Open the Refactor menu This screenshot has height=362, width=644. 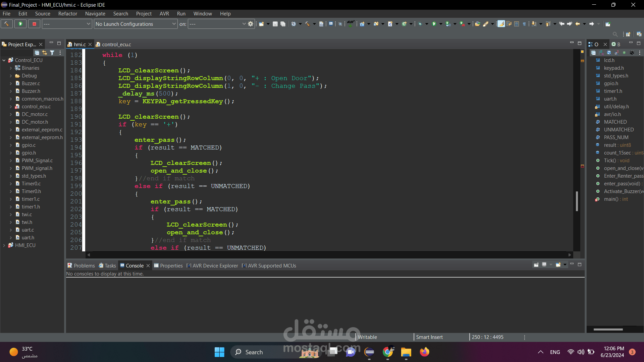(67, 14)
